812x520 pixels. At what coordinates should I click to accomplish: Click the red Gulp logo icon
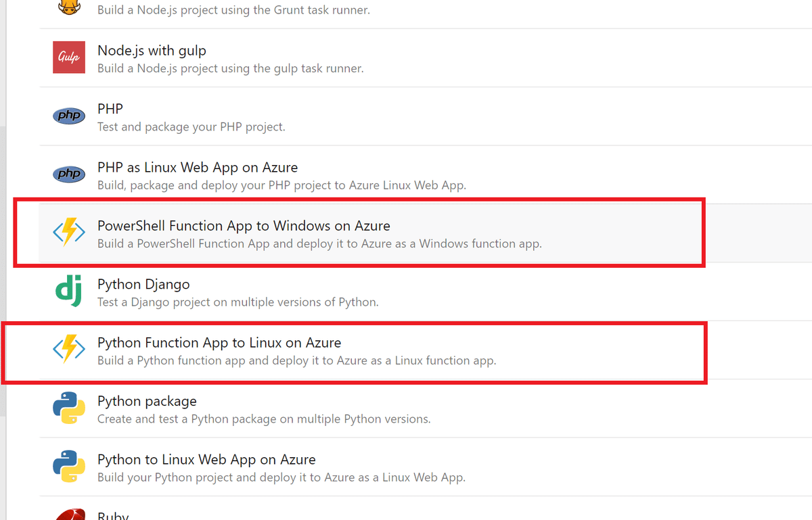pos(69,57)
